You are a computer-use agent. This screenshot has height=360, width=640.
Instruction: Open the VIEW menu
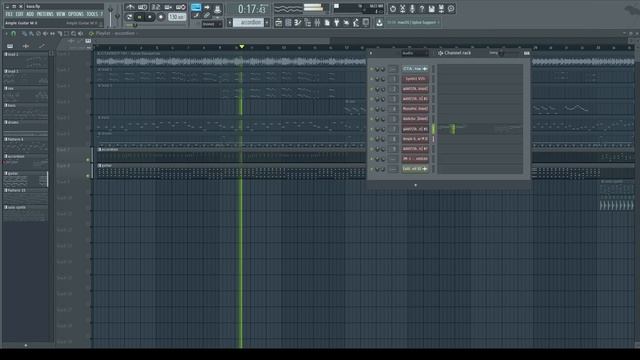click(x=60, y=14)
